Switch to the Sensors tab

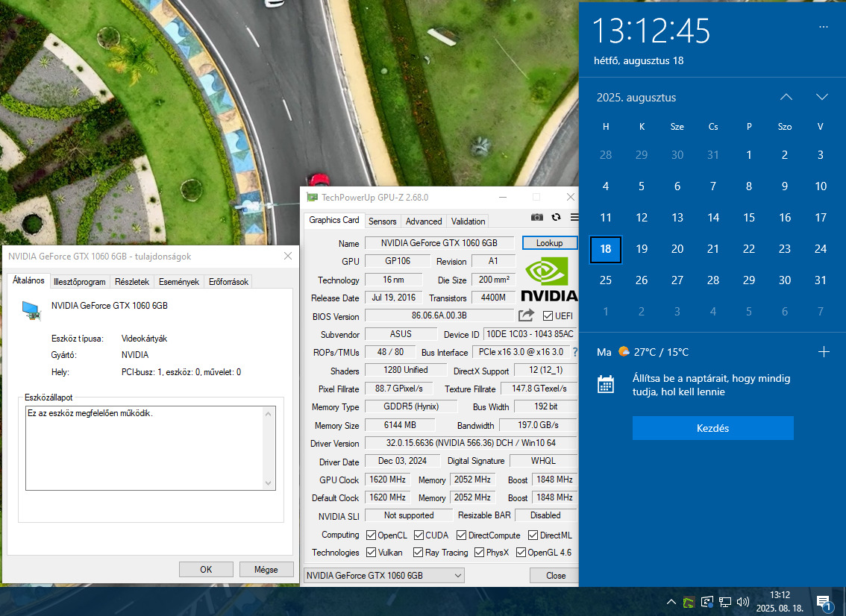click(x=382, y=221)
